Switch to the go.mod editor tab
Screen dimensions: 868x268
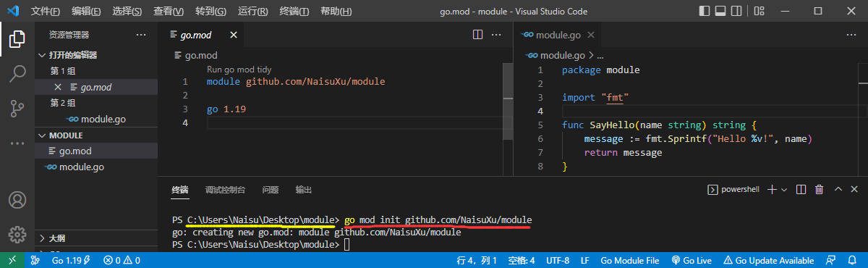pos(201,35)
